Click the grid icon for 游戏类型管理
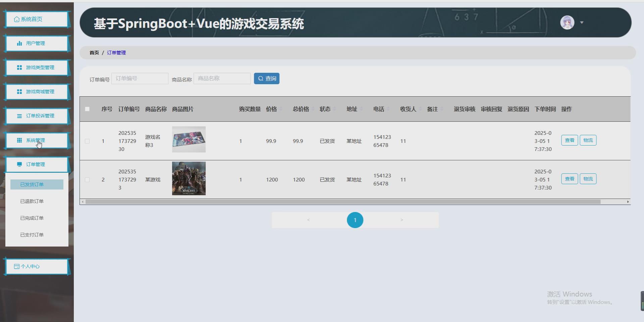The width and height of the screenshot is (644, 322). pos(19,67)
